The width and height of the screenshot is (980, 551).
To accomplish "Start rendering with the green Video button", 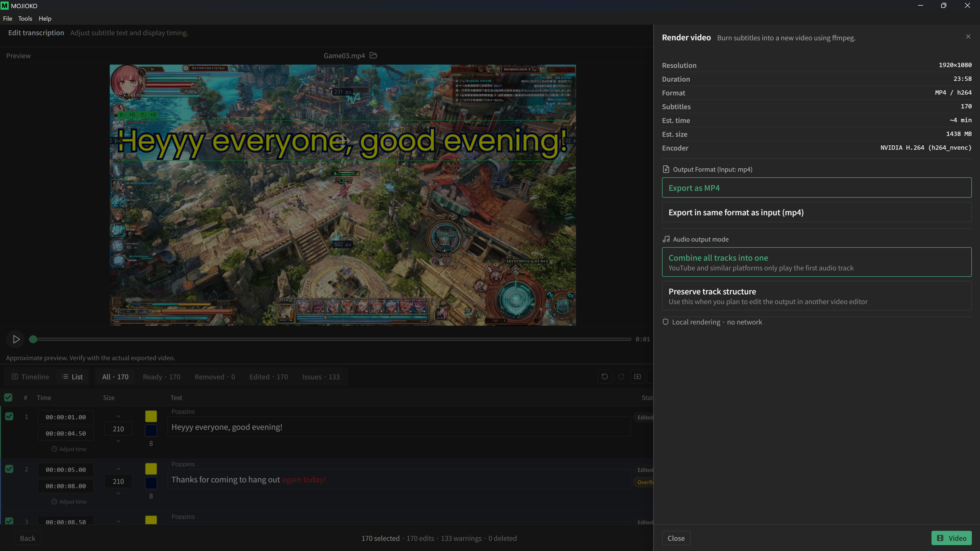I will coord(951,538).
